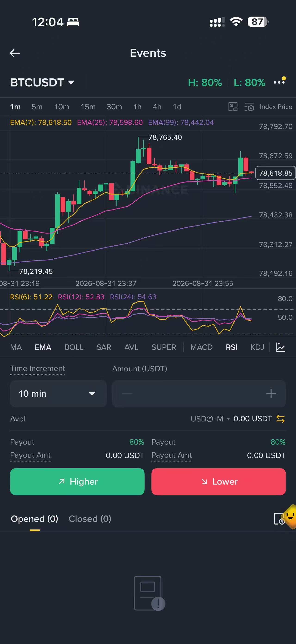Open chart display settings icon
This screenshot has width=296, height=644.
tap(249, 107)
